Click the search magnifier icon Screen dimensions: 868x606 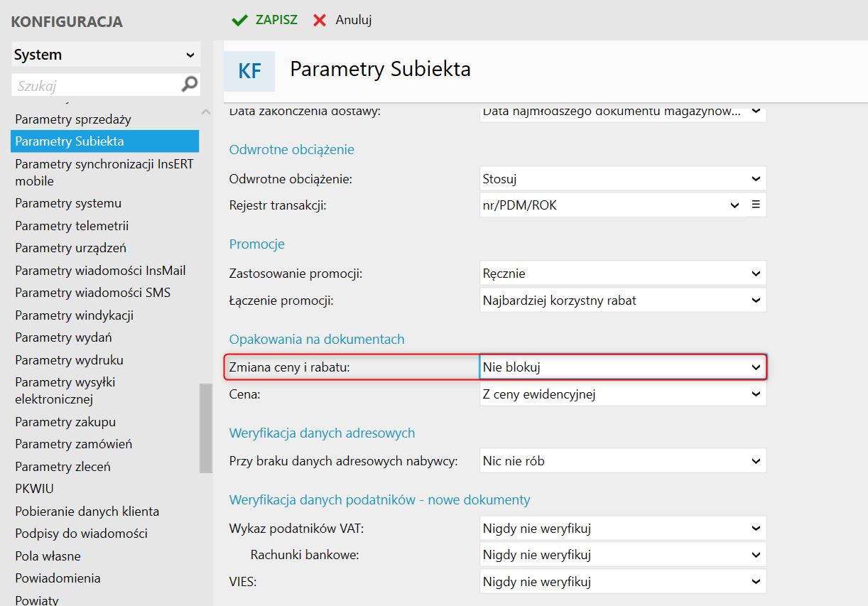tap(190, 85)
